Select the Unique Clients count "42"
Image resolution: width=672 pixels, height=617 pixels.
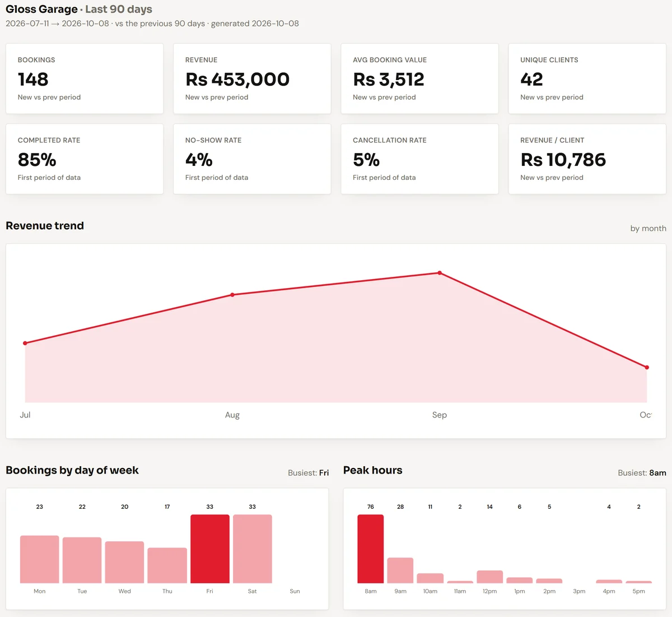click(531, 80)
